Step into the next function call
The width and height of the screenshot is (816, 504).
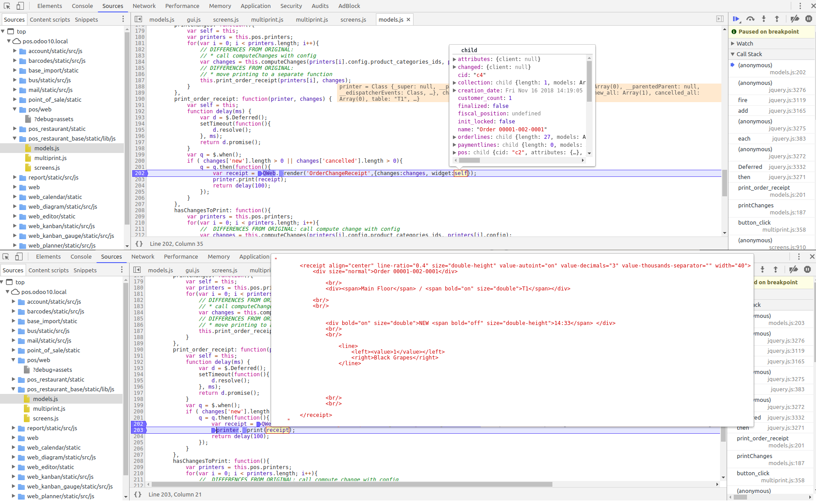tap(763, 19)
